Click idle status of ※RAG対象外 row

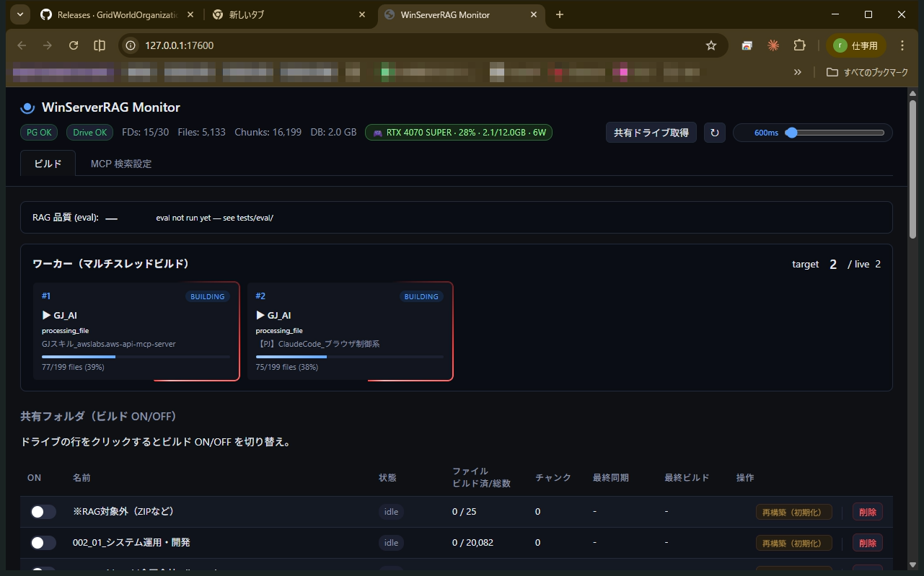pos(391,512)
